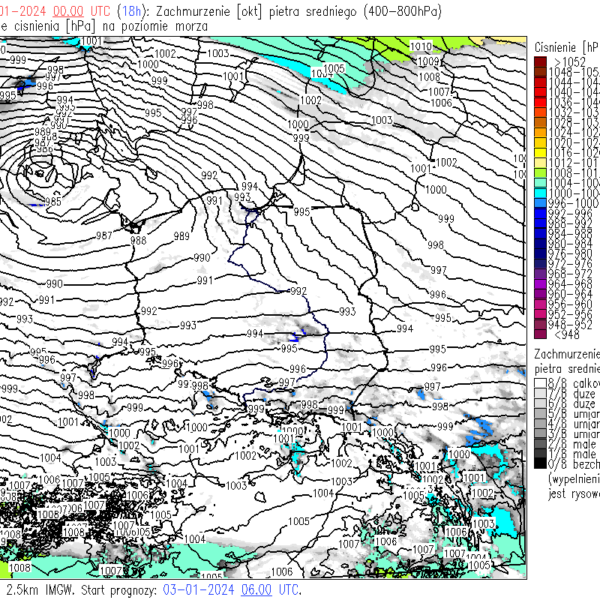Click the 0/8 cloudless black swatch
600x600 pixels.
(x=541, y=464)
